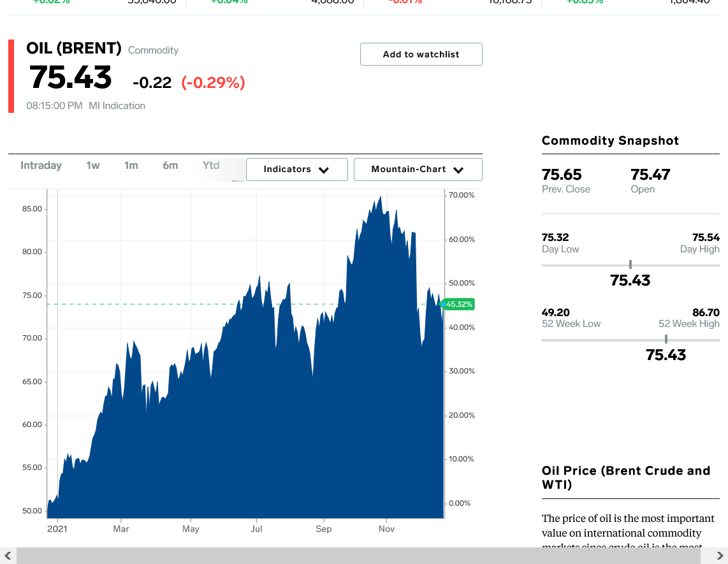This screenshot has height=564, width=728.
Task: Click the OIL (BRENT) heading
Action: (74, 48)
